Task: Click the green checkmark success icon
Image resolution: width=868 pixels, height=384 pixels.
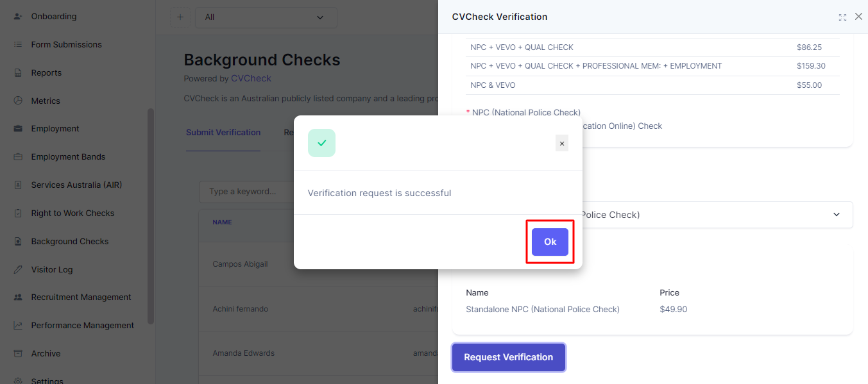Action: click(321, 143)
